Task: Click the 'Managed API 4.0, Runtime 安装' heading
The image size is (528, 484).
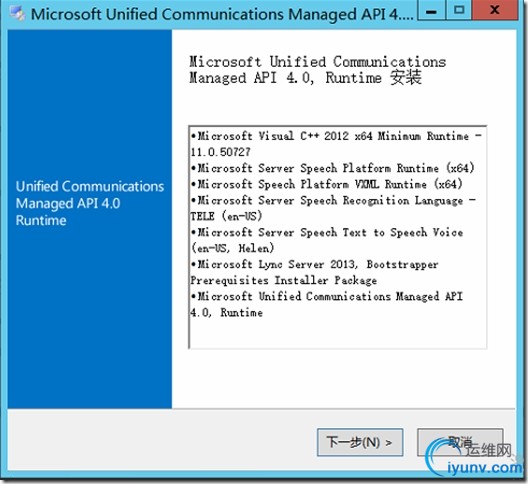Action: click(x=305, y=78)
